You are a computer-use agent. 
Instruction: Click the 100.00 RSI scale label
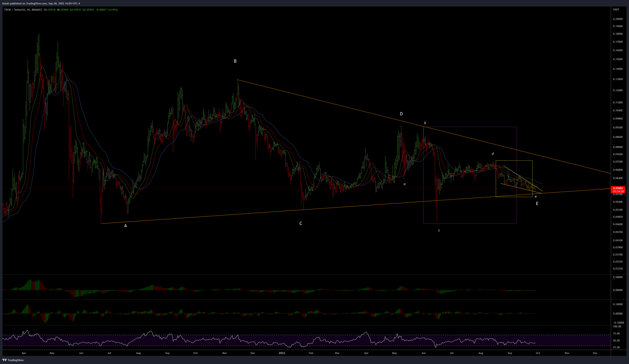point(617,326)
